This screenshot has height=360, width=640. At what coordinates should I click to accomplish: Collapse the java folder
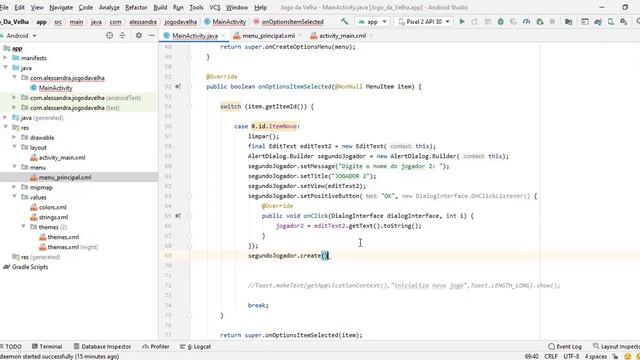tap(5, 68)
